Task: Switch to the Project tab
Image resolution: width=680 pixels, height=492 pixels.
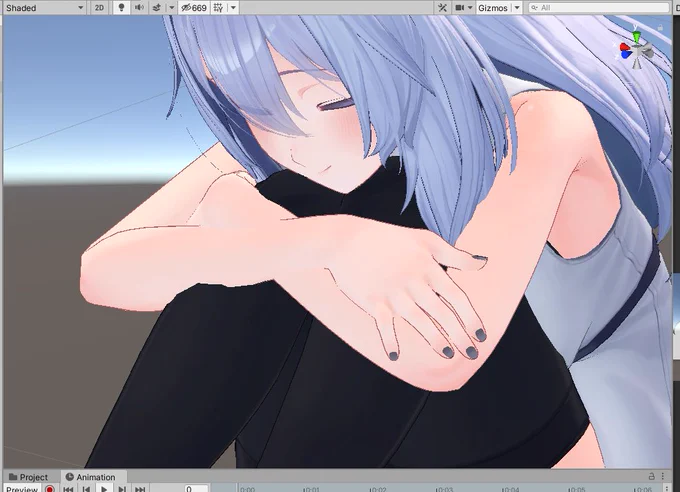Action: coord(29,477)
